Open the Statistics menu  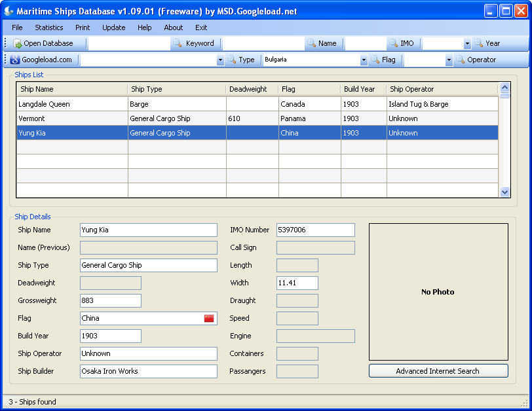[49, 27]
